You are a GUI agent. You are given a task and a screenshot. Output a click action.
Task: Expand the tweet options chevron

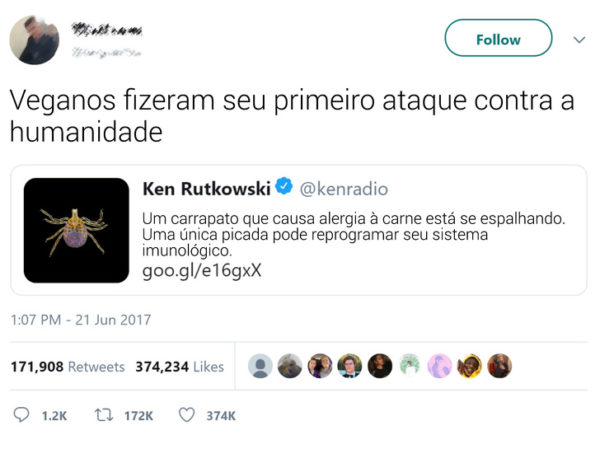point(579,39)
